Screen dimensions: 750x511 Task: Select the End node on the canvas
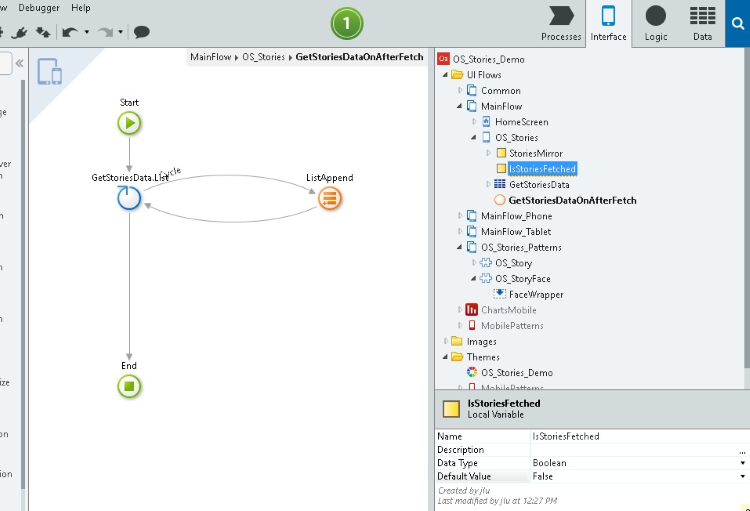pyautogui.click(x=129, y=386)
